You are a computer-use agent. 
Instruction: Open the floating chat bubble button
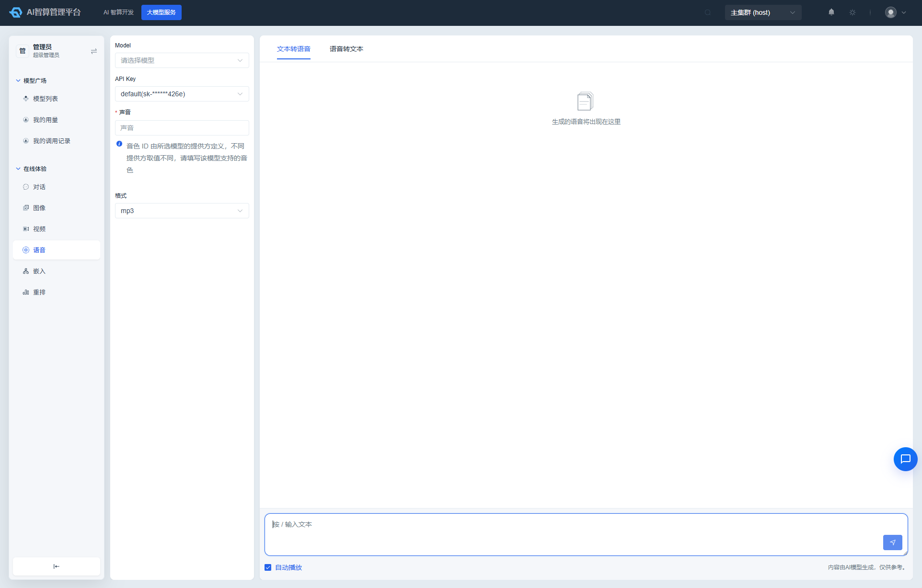(905, 459)
